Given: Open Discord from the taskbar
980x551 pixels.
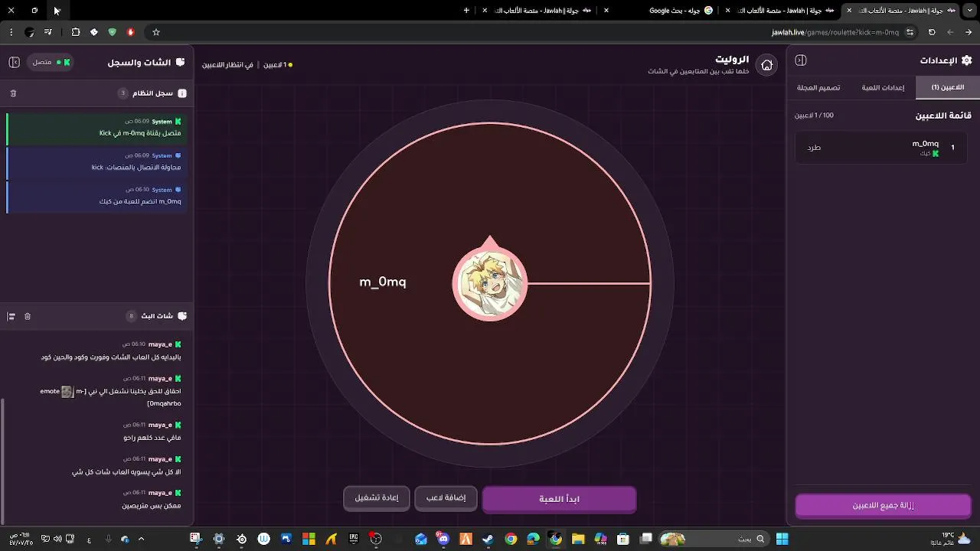Looking at the screenshot, I should tap(443, 539).
